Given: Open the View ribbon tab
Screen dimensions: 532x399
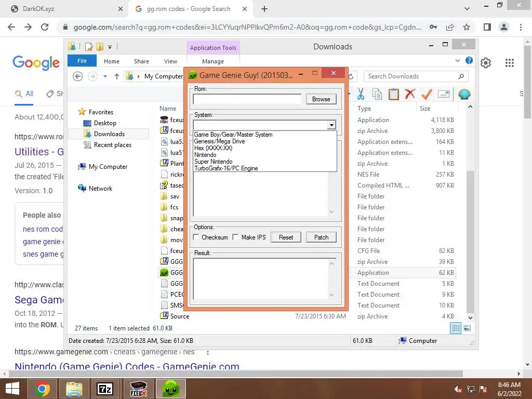Looking at the screenshot, I should coord(170,61).
